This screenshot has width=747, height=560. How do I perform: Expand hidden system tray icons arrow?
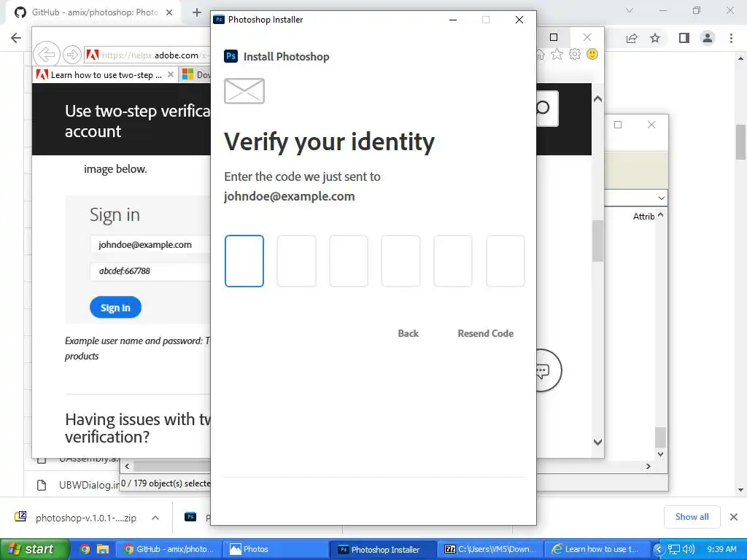coord(659,549)
